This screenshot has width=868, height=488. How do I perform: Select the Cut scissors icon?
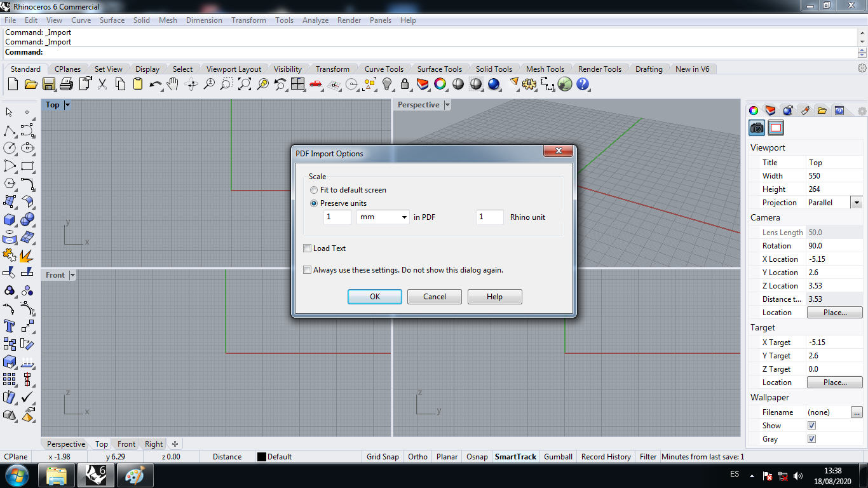pyautogui.click(x=102, y=84)
